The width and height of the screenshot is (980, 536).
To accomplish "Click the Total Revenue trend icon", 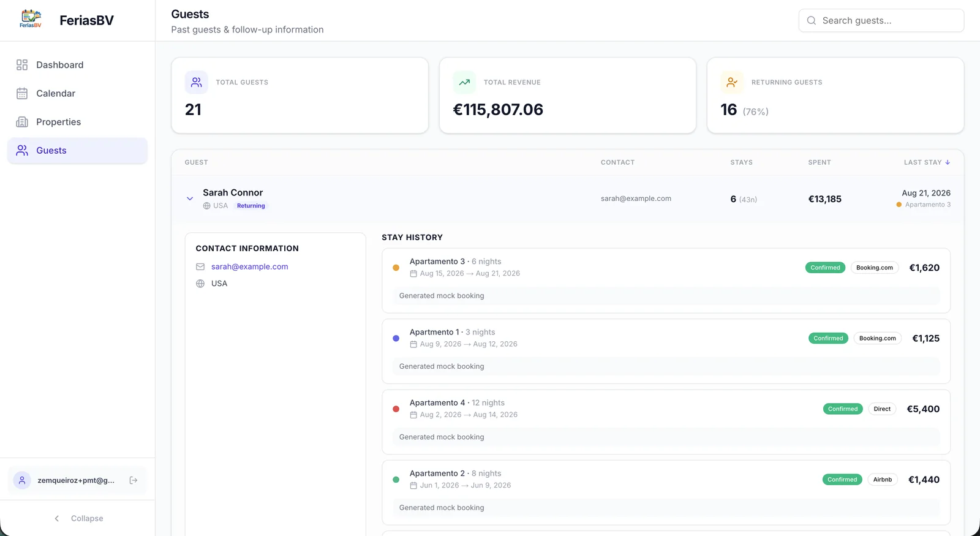I will [x=464, y=82].
